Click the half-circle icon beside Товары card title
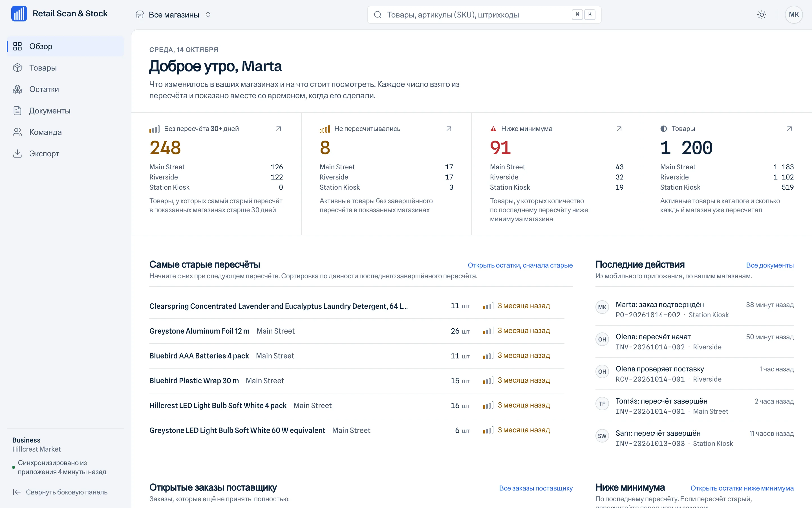This screenshot has width=812, height=508. tap(663, 129)
